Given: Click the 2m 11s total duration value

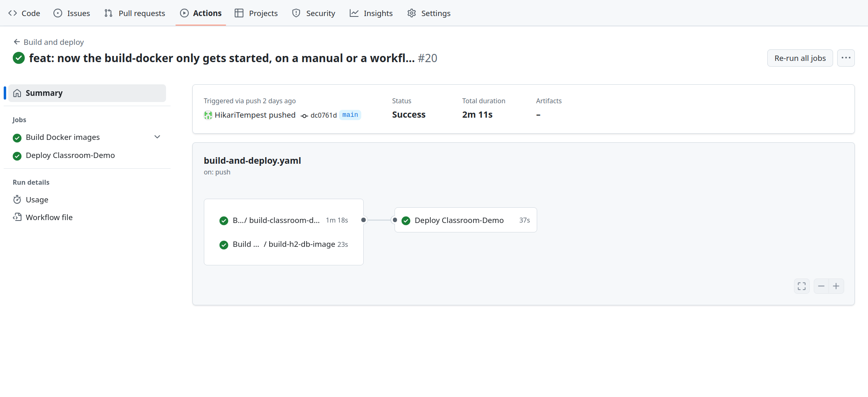Looking at the screenshot, I should (x=477, y=115).
